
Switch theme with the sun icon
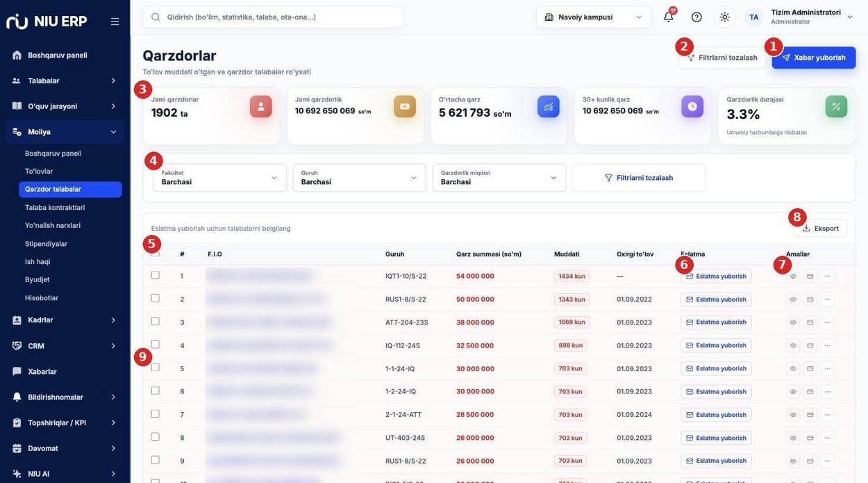(724, 17)
